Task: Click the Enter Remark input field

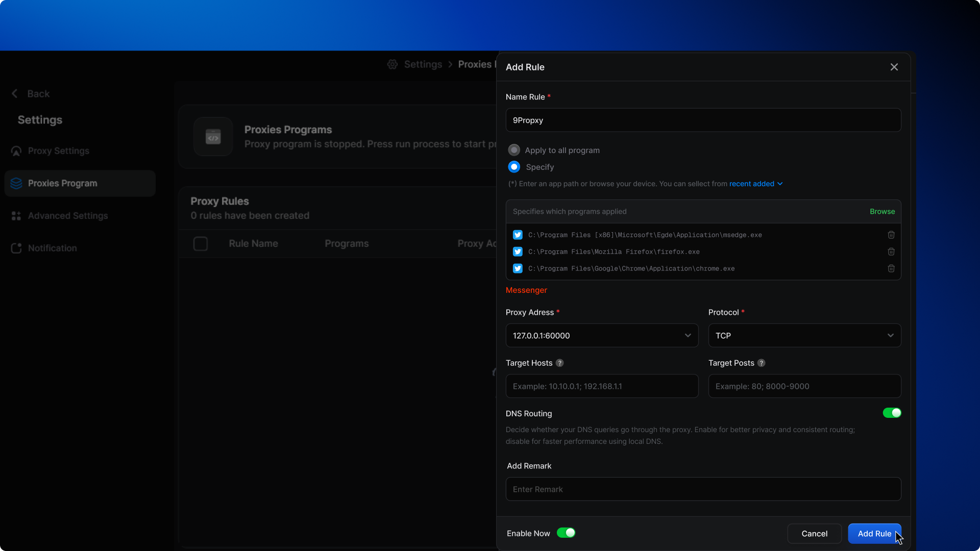Action: [x=703, y=489]
